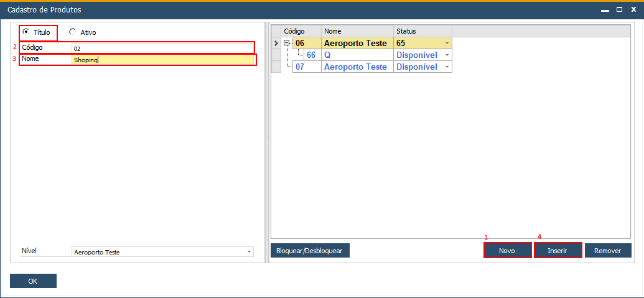This screenshot has height=298, width=644.
Task: Select row code 66
Action: tap(311, 55)
